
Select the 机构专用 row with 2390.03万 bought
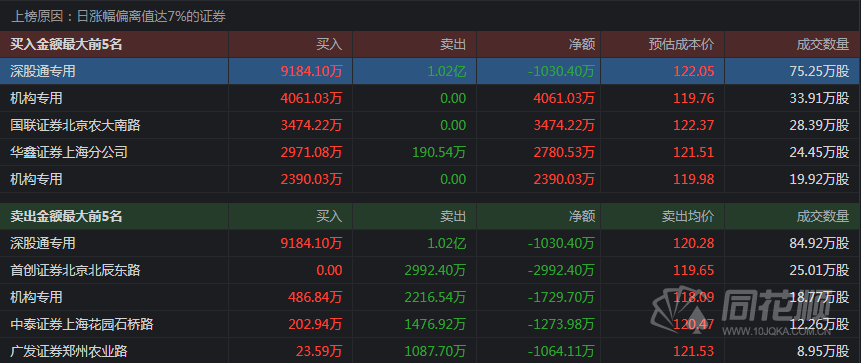(430, 179)
